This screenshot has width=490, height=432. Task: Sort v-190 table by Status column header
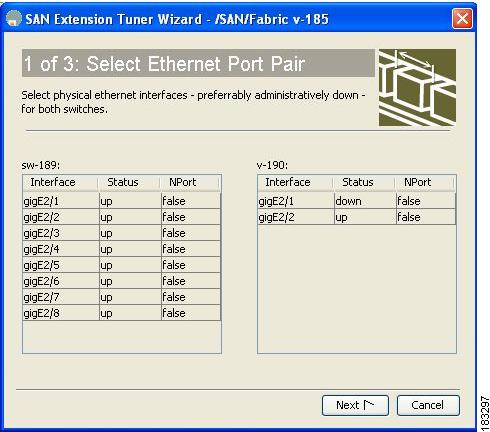pyautogui.click(x=364, y=183)
